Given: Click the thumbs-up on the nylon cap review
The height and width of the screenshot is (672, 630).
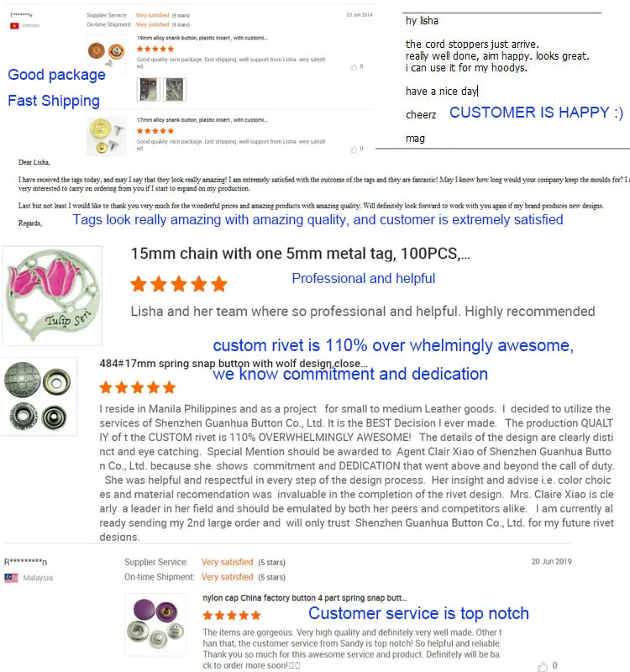Looking at the screenshot, I should [543, 665].
